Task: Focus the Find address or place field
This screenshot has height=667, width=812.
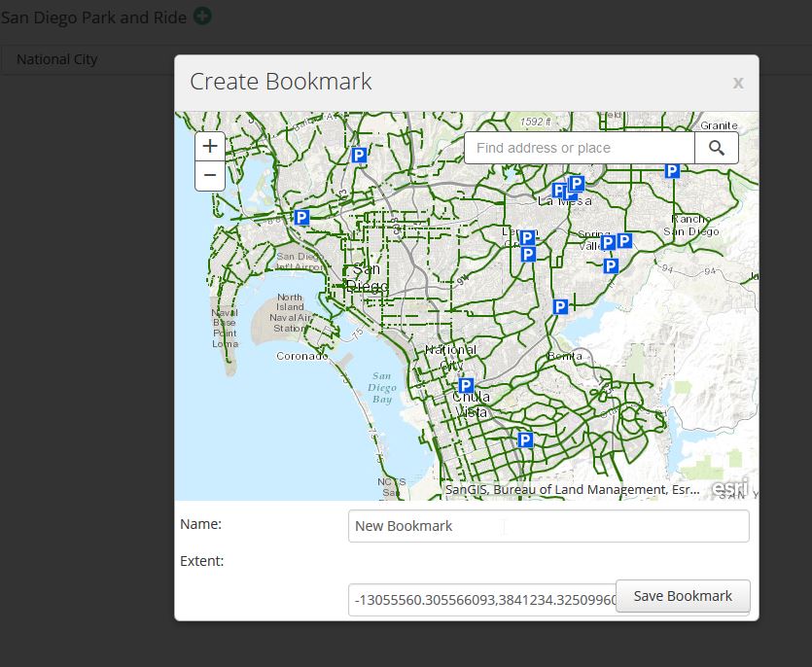Action: tap(579, 148)
